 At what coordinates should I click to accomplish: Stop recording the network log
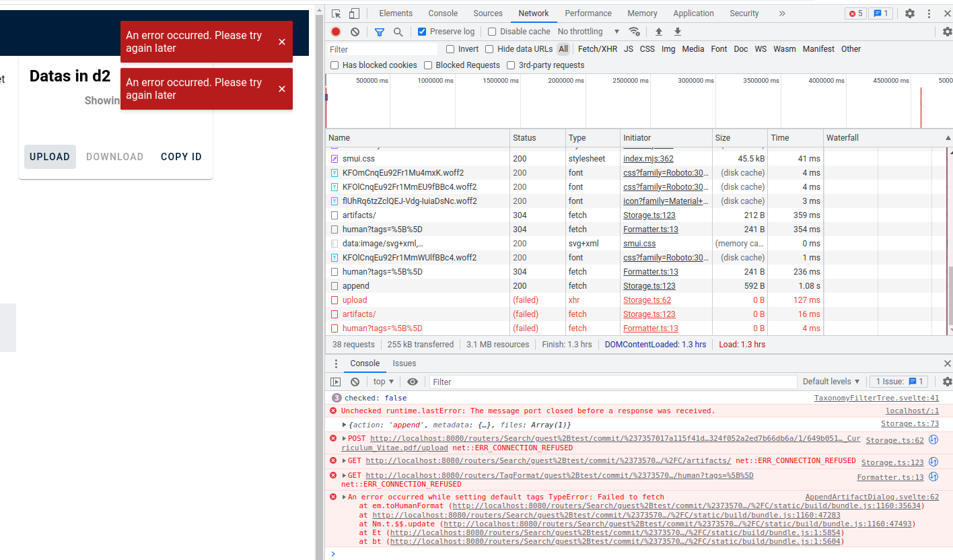pos(336,31)
